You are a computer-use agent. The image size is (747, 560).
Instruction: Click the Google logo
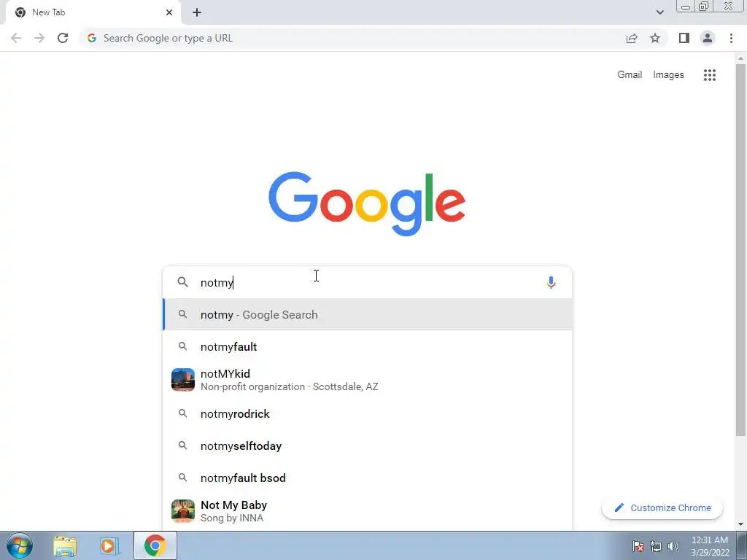point(367,204)
